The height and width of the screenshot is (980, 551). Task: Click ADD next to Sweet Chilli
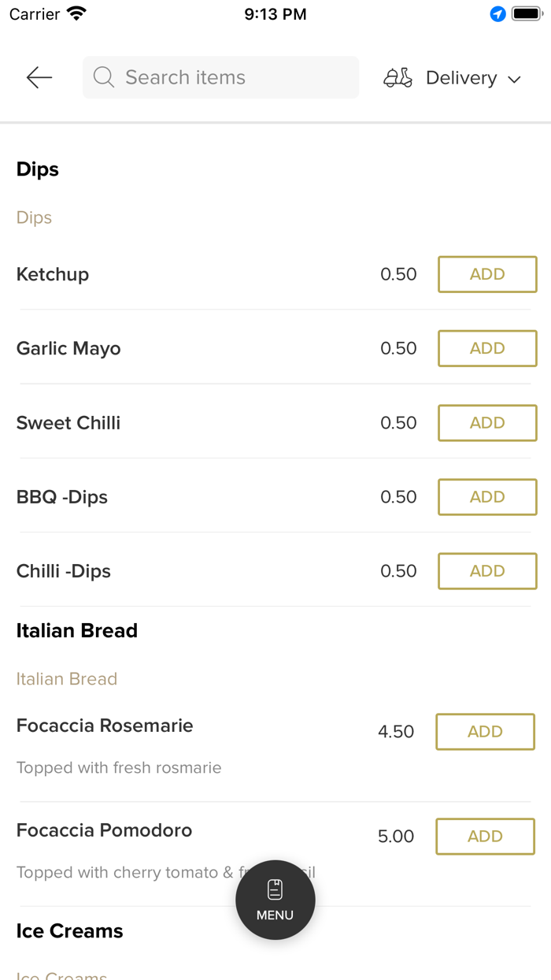tap(486, 423)
